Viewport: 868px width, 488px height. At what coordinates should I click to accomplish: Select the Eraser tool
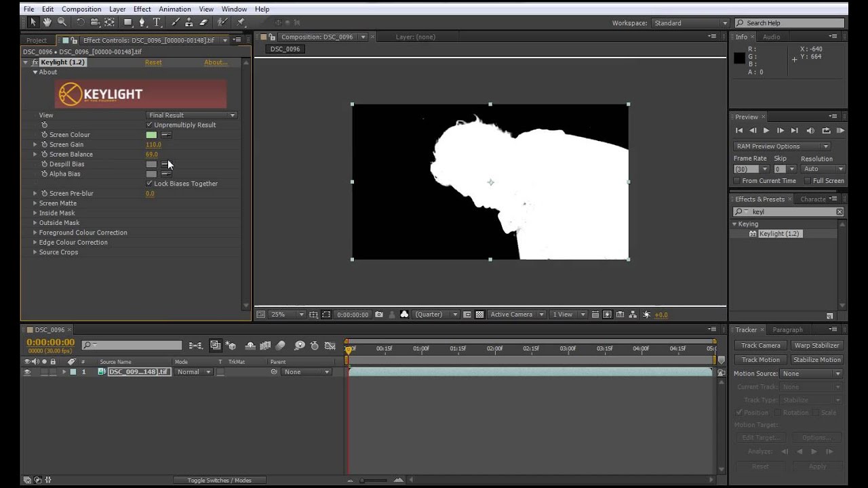[x=203, y=22]
